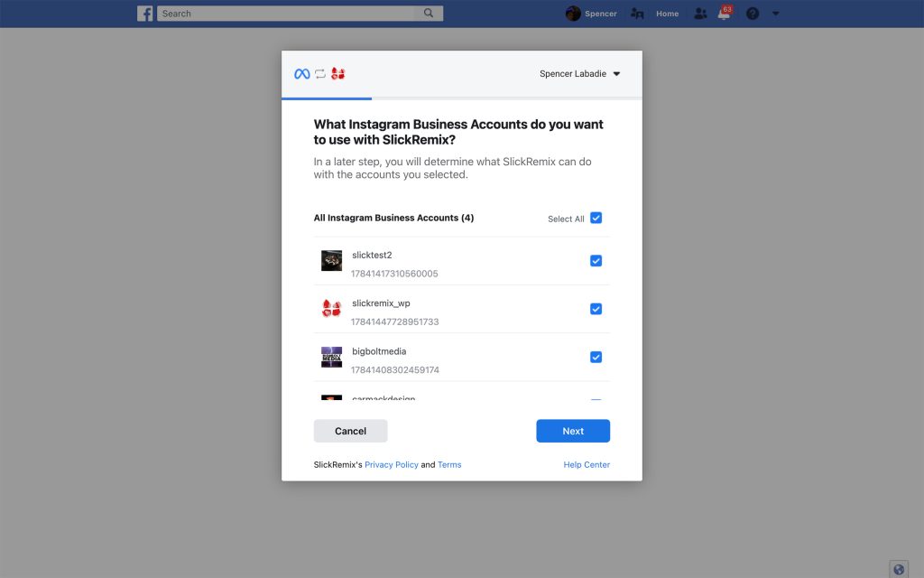The width and height of the screenshot is (924, 578).
Task: Uncheck the slickremix_wp account checkbox
Action: pyautogui.click(x=596, y=309)
